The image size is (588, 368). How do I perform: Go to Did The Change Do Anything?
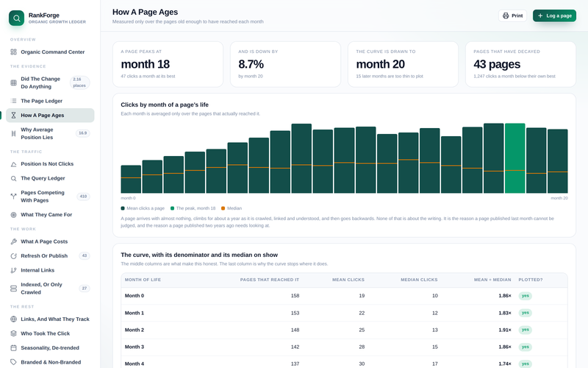click(50, 82)
